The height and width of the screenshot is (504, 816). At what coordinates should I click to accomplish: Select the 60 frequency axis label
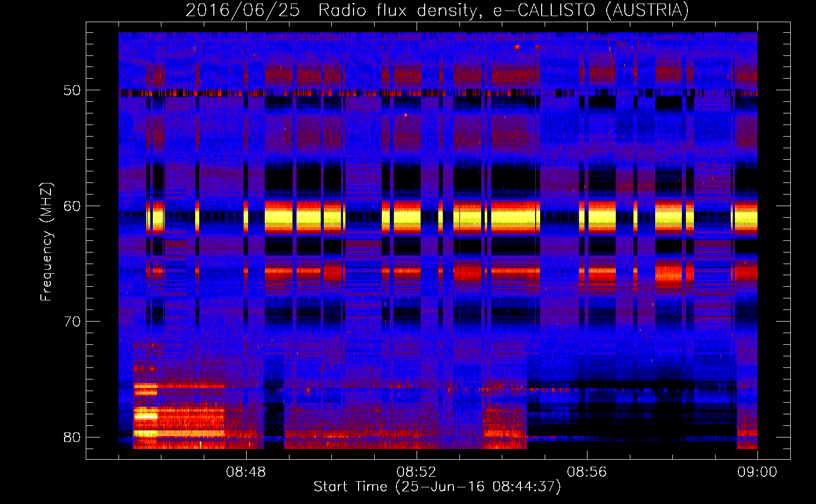point(72,206)
